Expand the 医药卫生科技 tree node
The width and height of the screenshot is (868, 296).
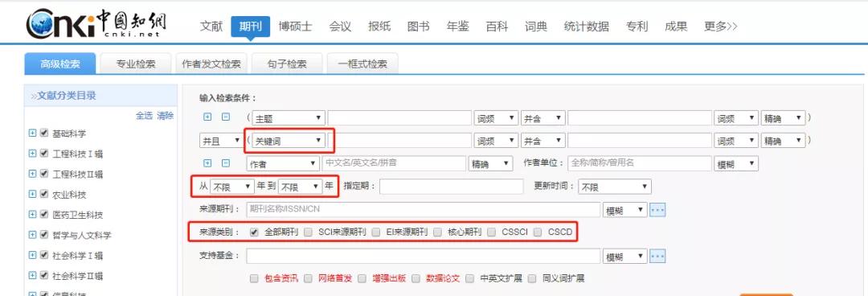[x=32, y=215]
